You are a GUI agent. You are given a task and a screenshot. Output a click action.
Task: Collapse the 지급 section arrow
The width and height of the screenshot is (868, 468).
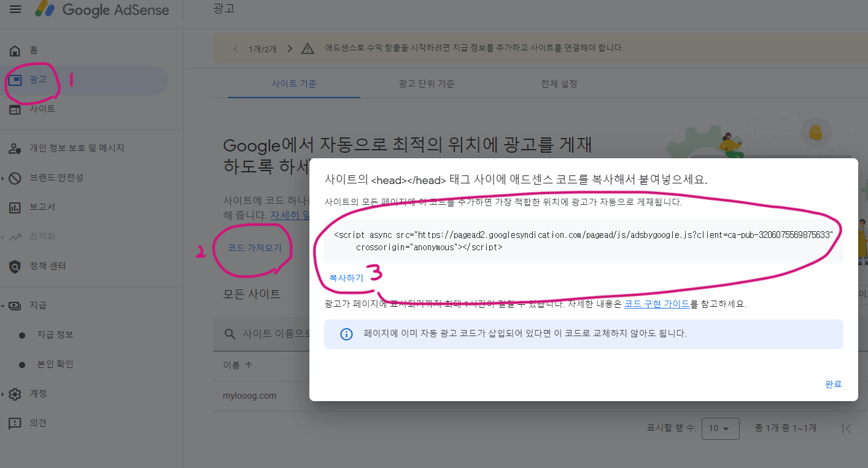coord(3,305)
